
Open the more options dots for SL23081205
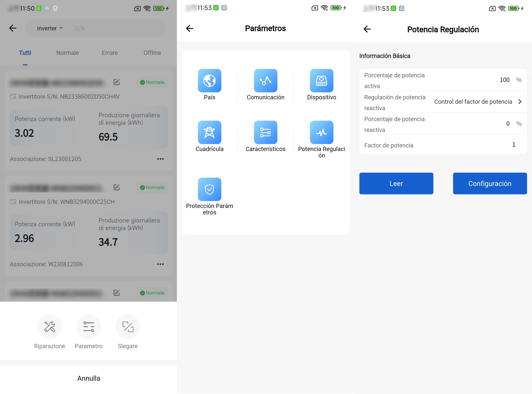160,159
